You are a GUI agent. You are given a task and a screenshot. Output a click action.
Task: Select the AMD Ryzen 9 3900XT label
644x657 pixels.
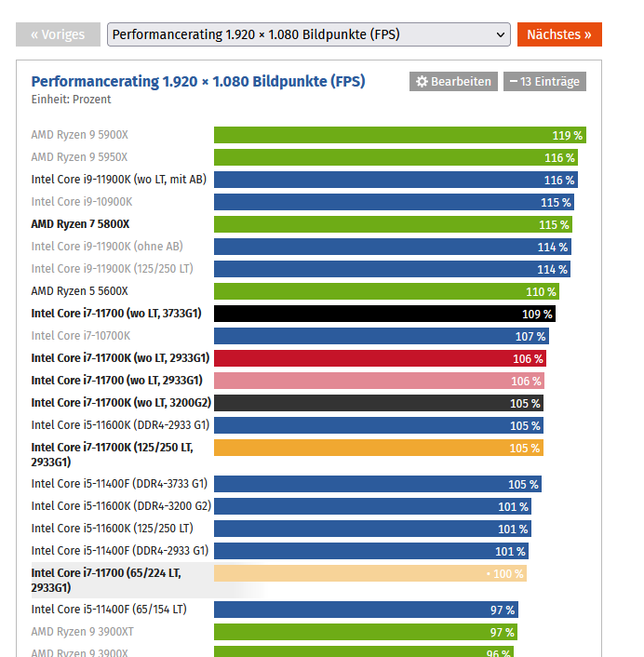pos(83,632)
